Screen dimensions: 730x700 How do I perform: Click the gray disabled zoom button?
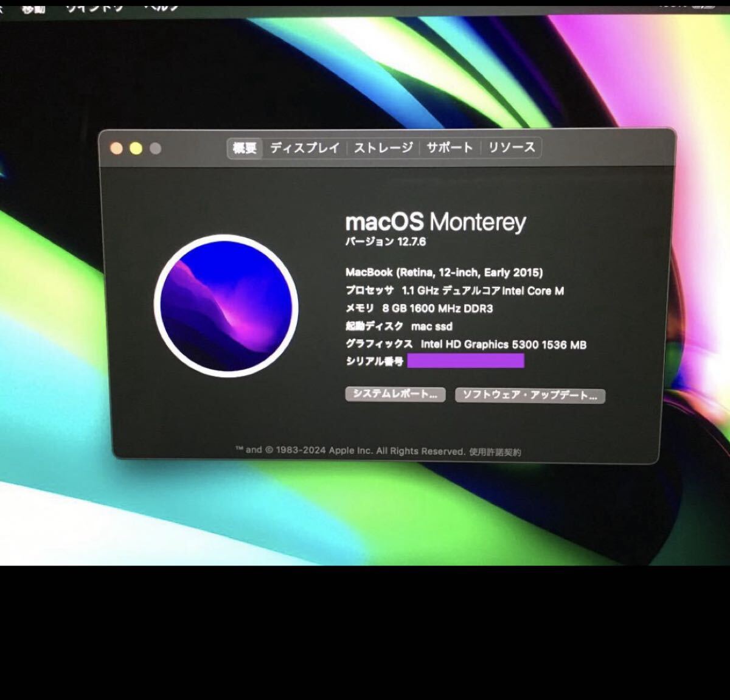point(156,148)
